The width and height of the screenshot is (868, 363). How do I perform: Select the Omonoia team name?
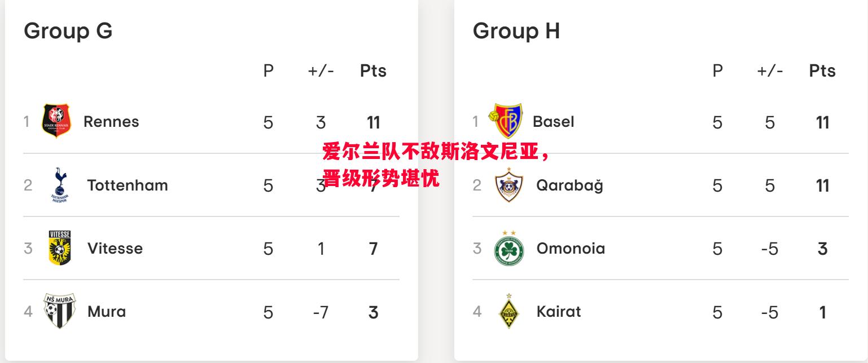[x=571, y=248]
